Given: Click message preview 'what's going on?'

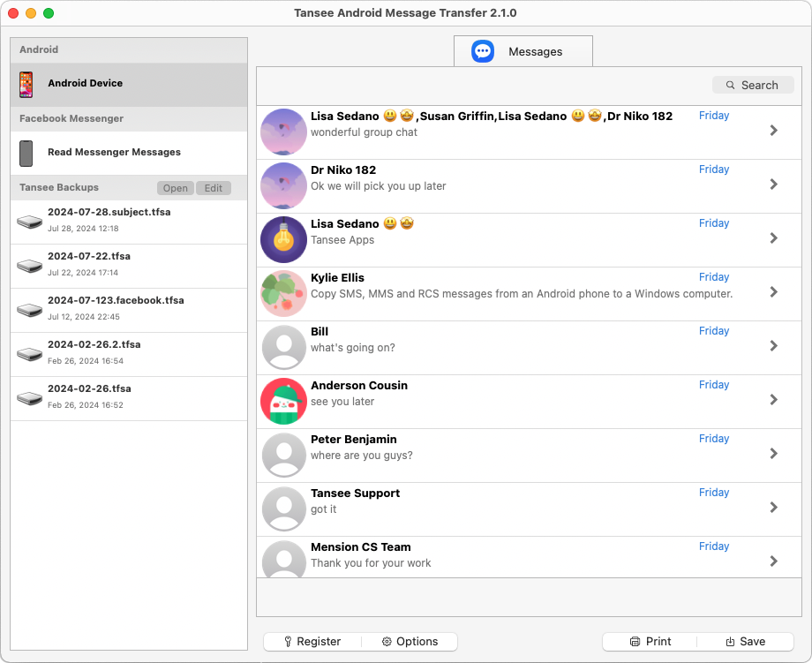Looking at the screenshot, I should pyautogui.click(x=353, y=348).
